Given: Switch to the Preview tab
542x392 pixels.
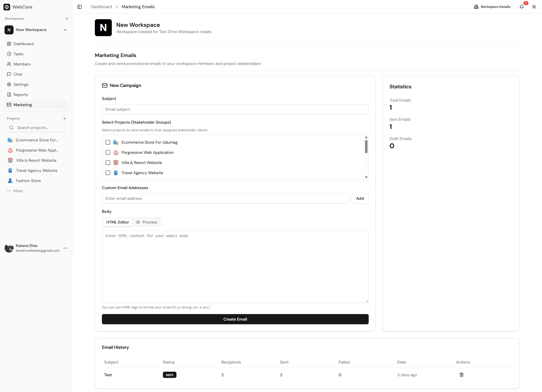Looking at the screenshot, I should [147, 222].
